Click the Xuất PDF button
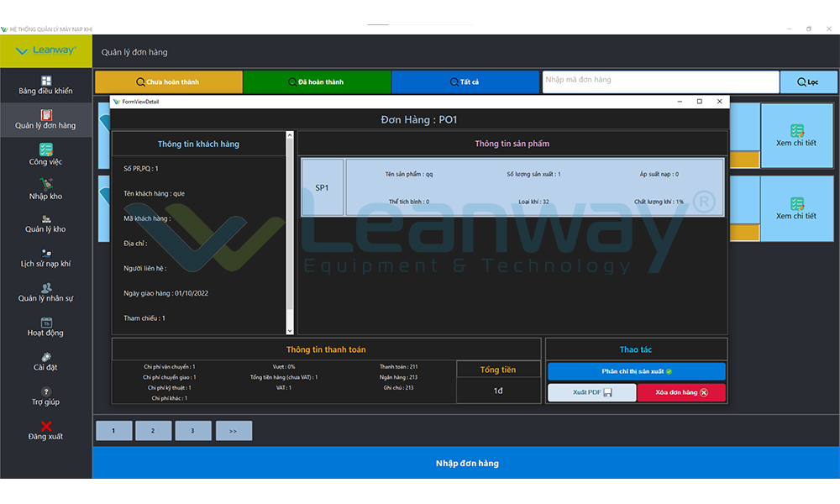This screenshot has height=504, width=840. [x=591, y=392]
